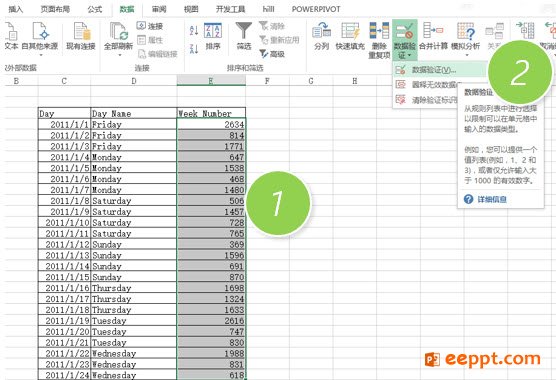Switch to the Formulas (公式) tab
The image size is (556, 380).
tap(95, 9)
